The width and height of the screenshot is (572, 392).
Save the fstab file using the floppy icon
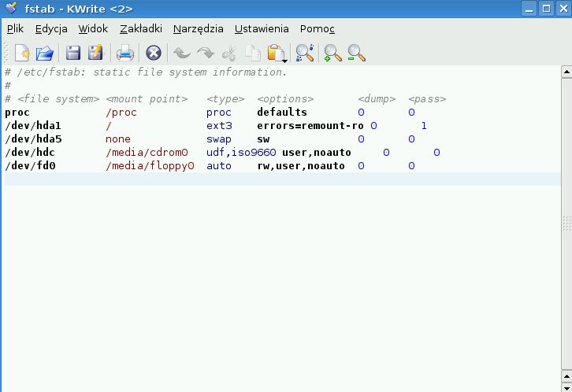point(72,53)
